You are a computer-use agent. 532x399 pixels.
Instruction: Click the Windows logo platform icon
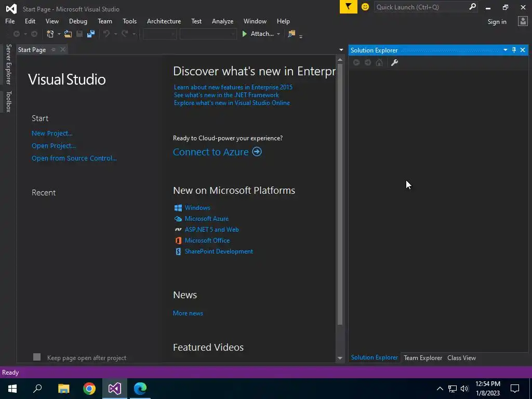(x=178, y=208)
